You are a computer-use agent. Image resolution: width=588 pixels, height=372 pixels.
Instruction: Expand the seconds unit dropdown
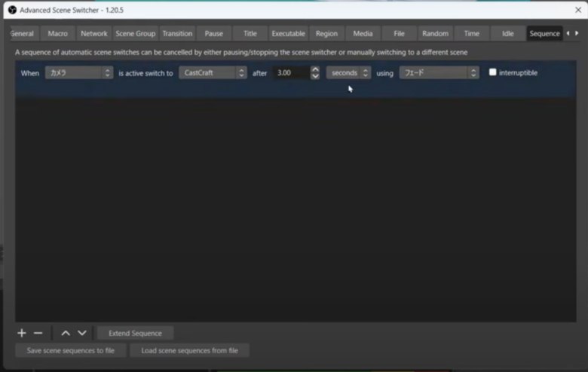click(x=348, y=73)
